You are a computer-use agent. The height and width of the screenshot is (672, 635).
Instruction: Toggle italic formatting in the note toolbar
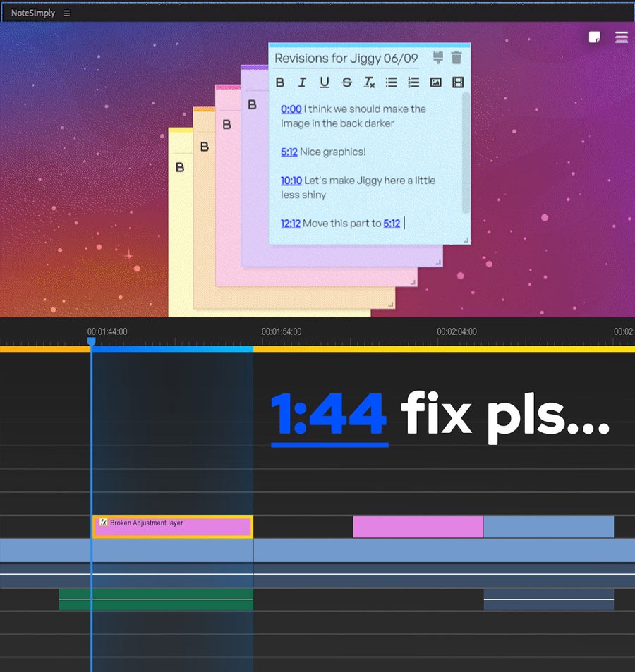click(302, 83)
